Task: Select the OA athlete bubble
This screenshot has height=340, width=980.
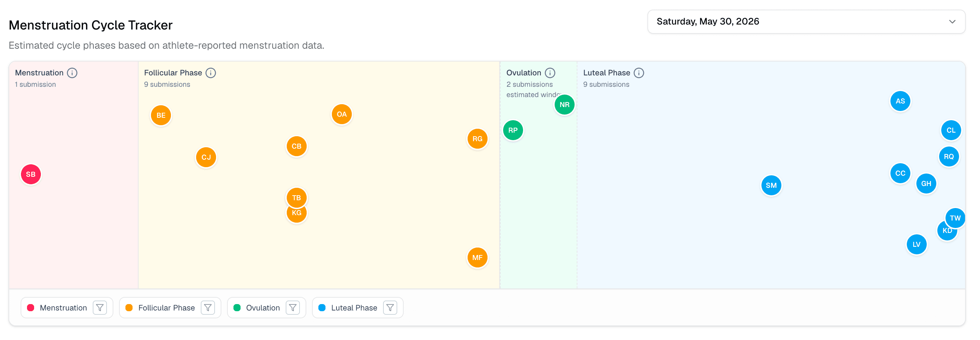Action: point(341,114)
